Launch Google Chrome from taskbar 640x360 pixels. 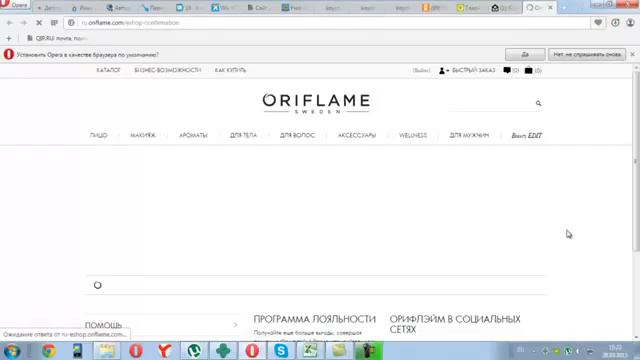48,351
